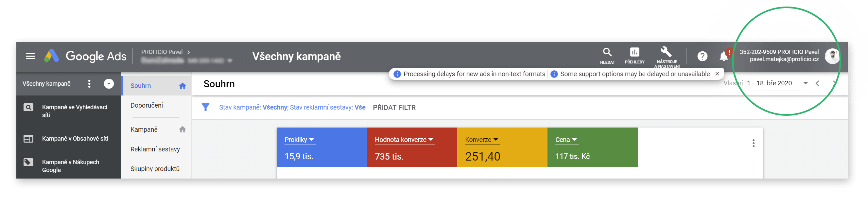Image resolution: width=868 pixels, height=207 pixels.
Task: Click the filter funnel icon
Action: pyautogui.click(x=205, y=107)
